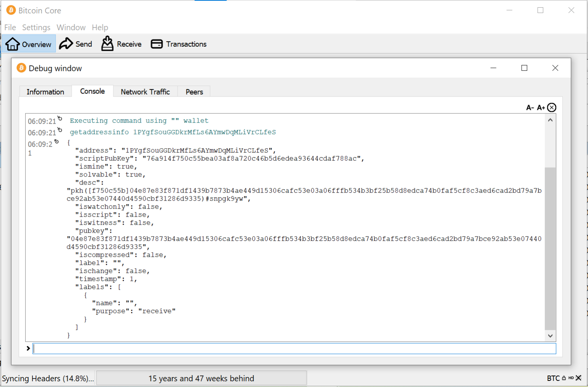Screen dimensions: 588x387
Task: Click the Receive inbox icon
Action: pos(108,44)
